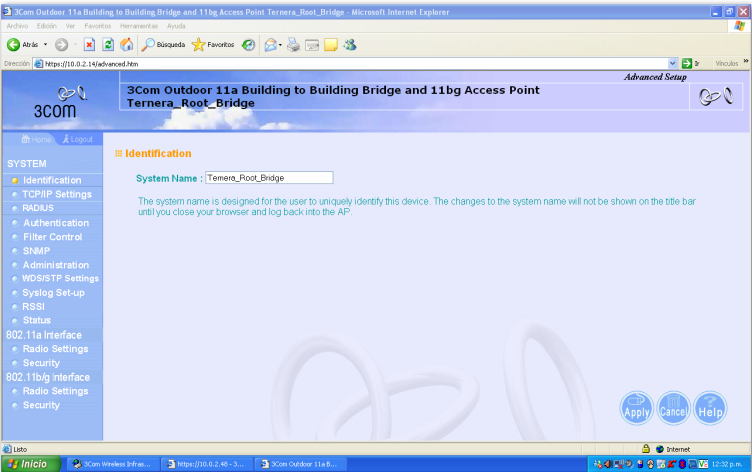Open TCP/IP Settings in the sidebar

pos(57,194)
